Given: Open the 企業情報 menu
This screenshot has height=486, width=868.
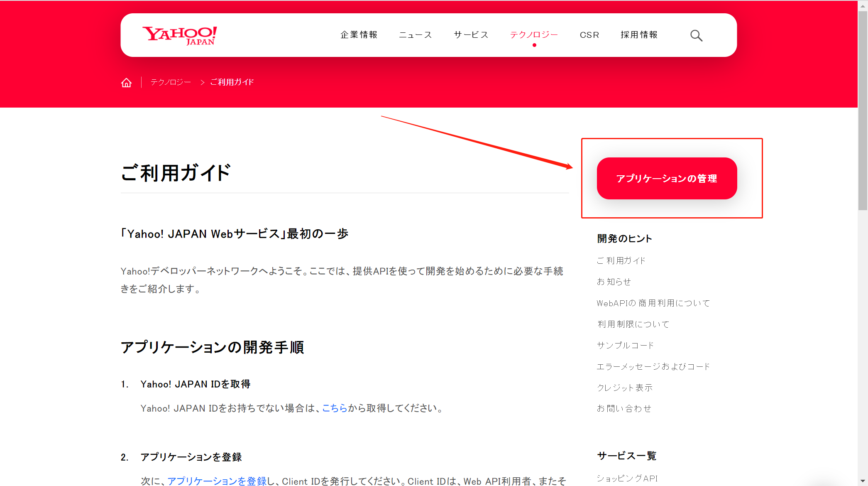Looking at the screenshot, I should 359,35.
